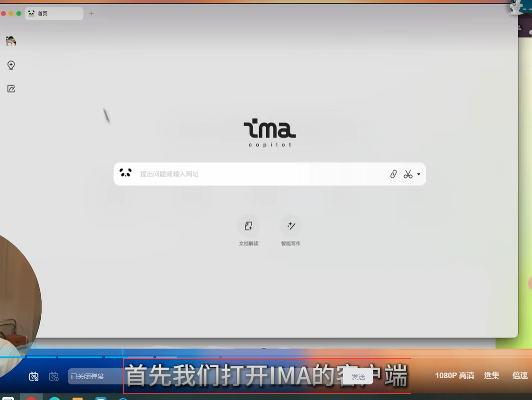
Task: Open the 1080P 高清 quality menu
Action: (x=455, y=375)
